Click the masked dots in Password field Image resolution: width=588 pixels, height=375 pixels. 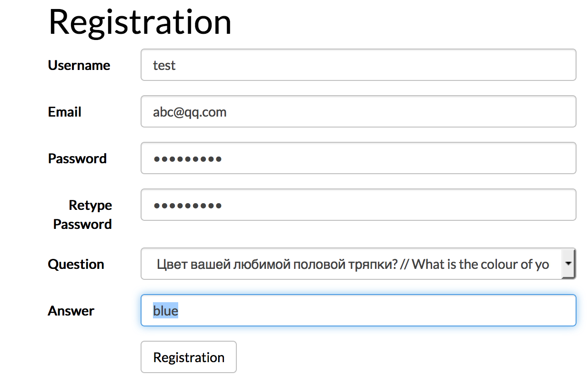click(x=188, y=159)
